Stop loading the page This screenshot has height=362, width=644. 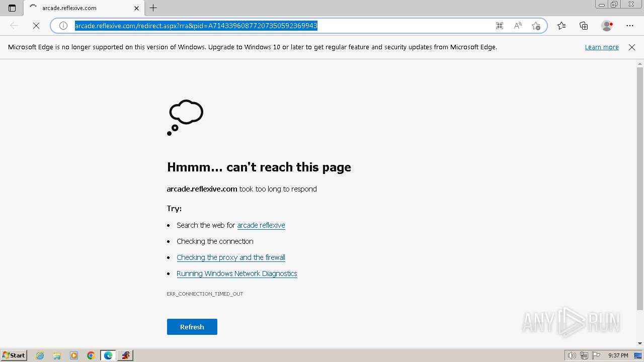click(x=36, y=26)
